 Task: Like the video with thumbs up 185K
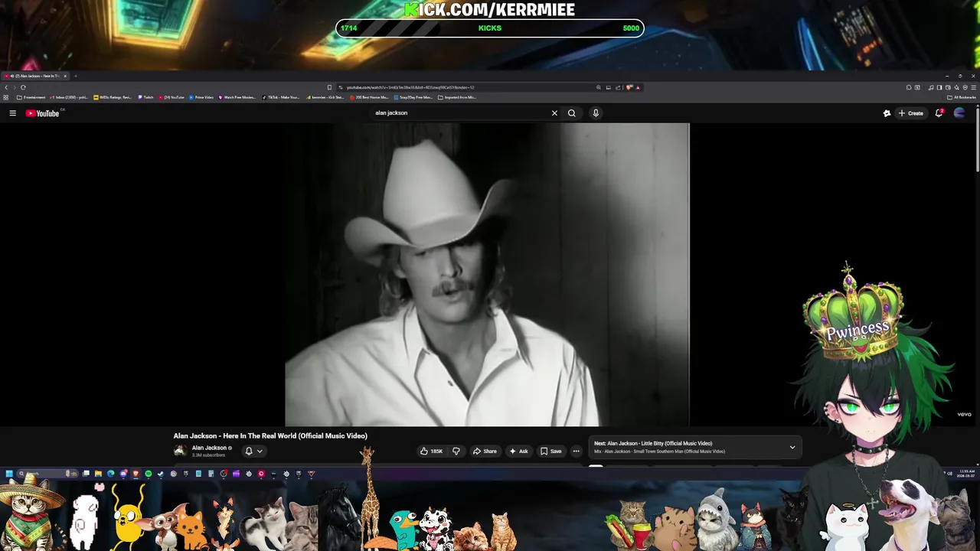pyautogui.click(x=432, y=452)
